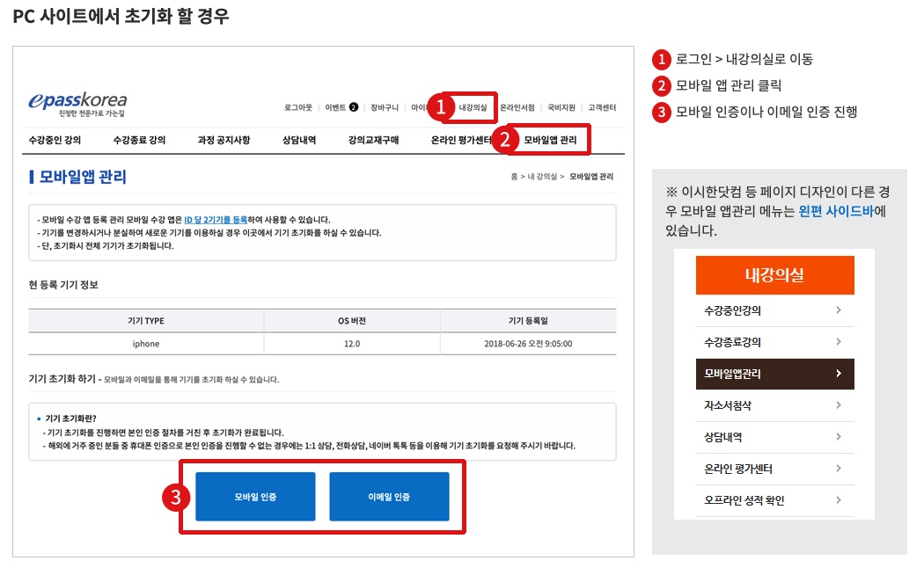Click the chevron beside 수강중인강의

point(839,310)
